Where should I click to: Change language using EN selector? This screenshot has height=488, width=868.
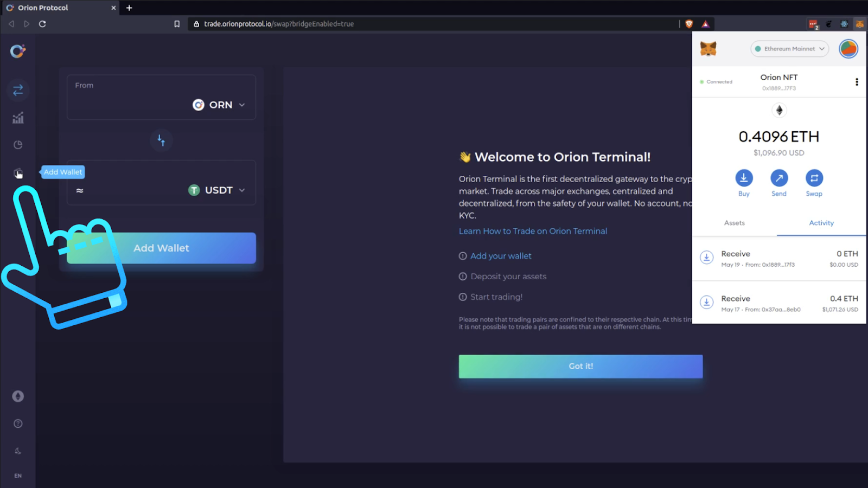18,476
